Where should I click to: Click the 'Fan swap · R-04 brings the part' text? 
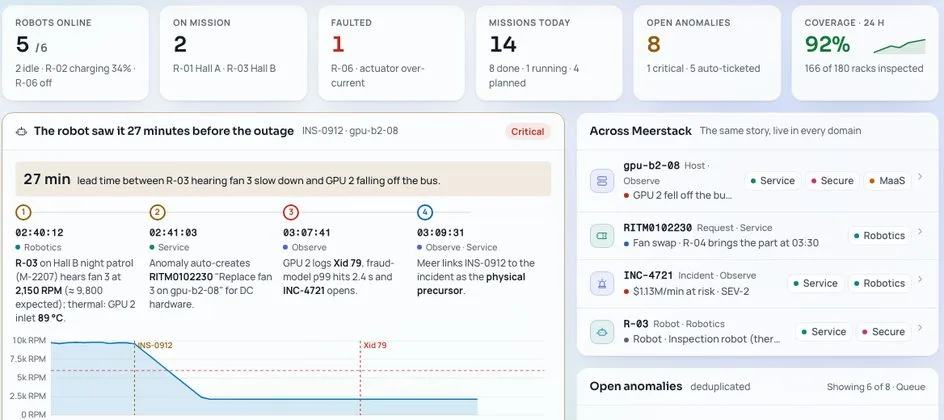point(726,243)
